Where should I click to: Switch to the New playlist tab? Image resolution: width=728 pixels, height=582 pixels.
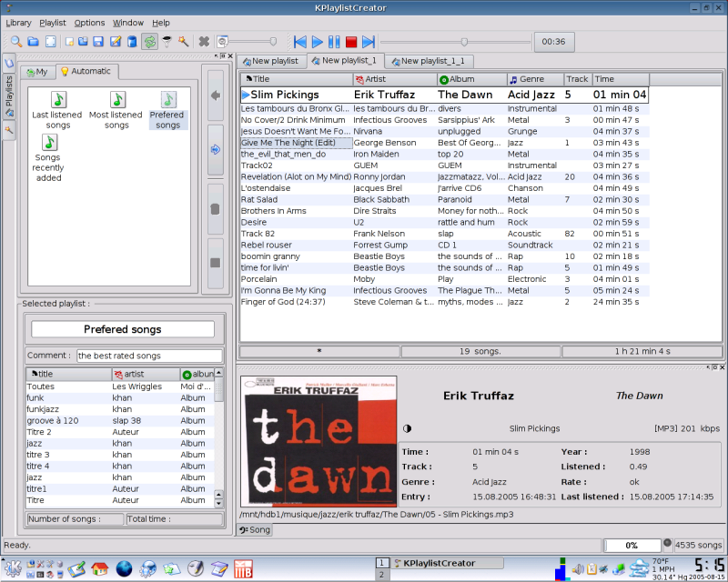[270, 61]
